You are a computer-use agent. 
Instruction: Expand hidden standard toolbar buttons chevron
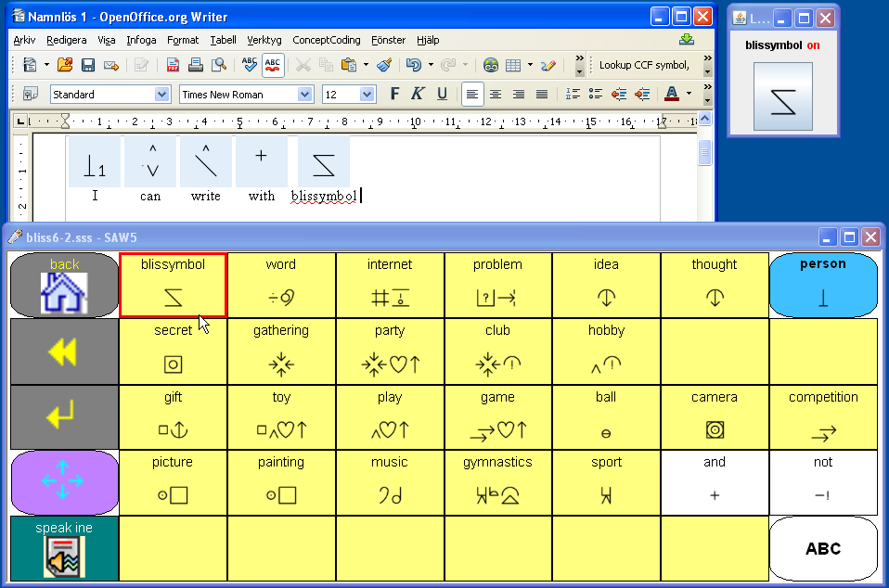tap(579, 58)
